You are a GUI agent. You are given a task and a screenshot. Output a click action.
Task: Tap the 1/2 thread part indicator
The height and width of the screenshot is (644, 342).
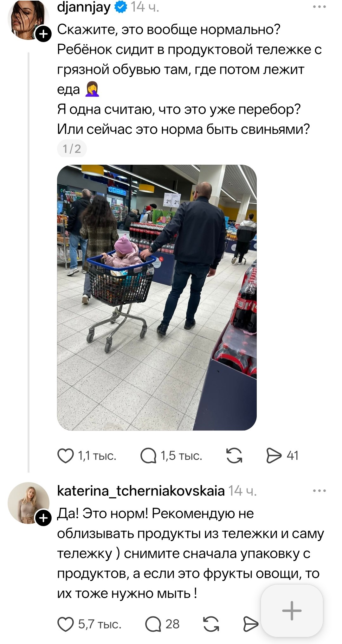(72, 149)
